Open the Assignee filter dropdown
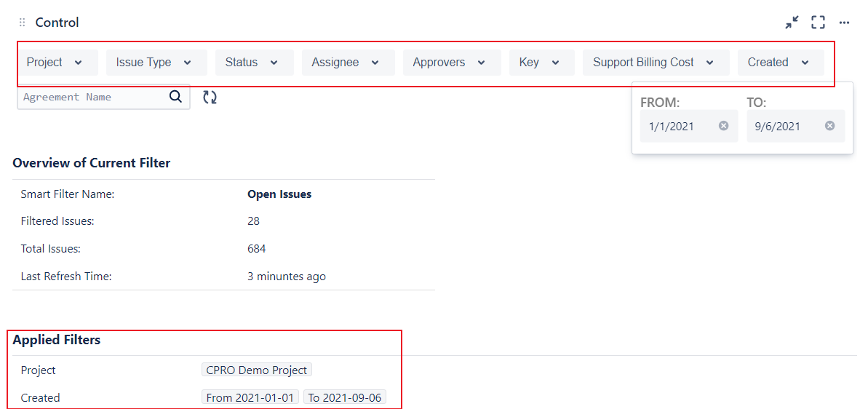Image resolution: width=868 pixels, height=409 pixels. pos(349,63)
